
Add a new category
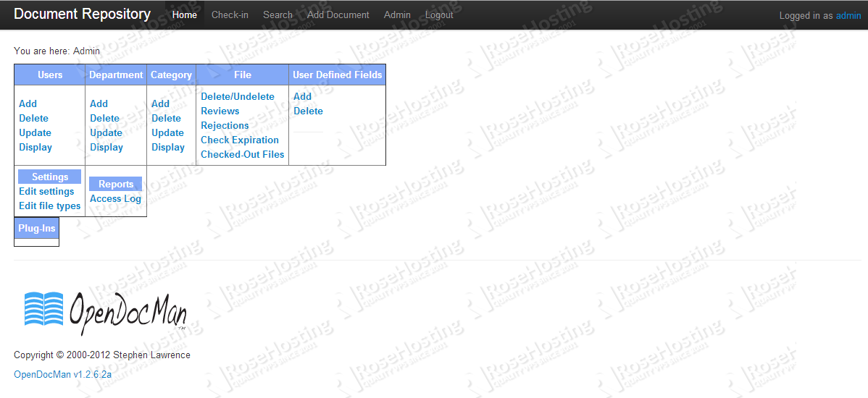click(161, 103)
